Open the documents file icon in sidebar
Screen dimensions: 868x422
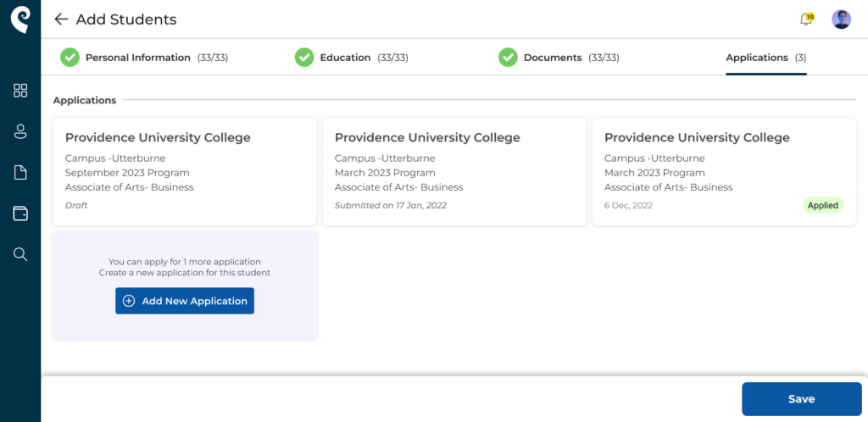(20, 173)
